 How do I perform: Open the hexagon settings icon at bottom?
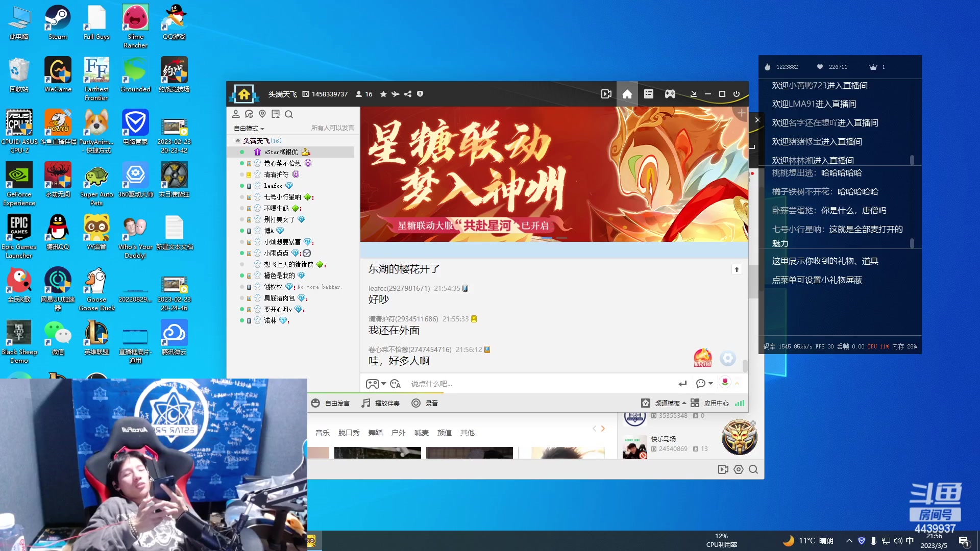tap(739, 469)
